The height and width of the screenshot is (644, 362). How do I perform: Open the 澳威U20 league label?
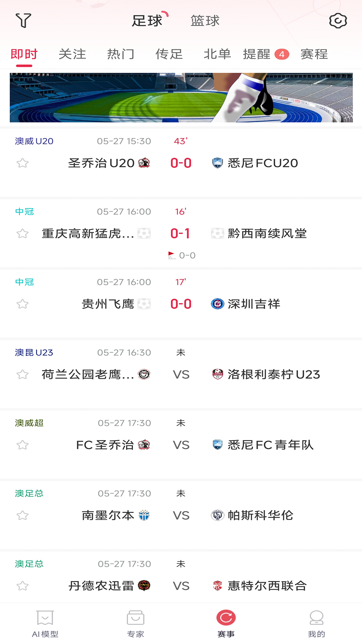34,141
